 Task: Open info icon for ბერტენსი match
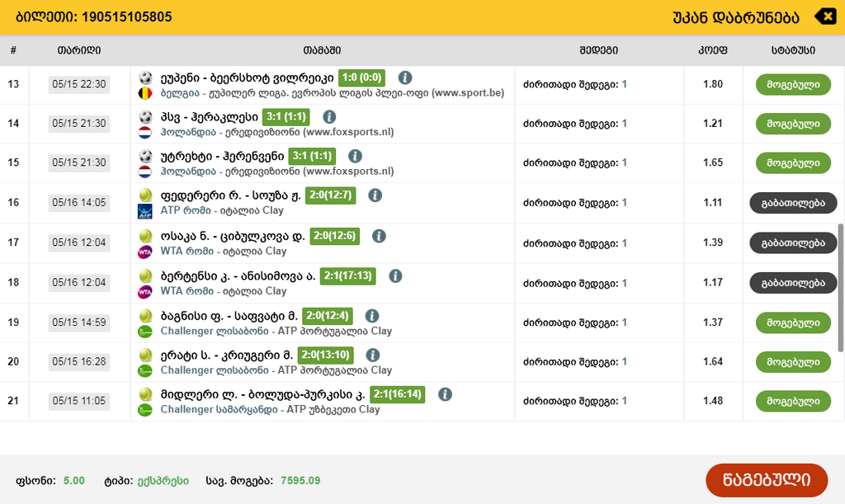(395, 276)
